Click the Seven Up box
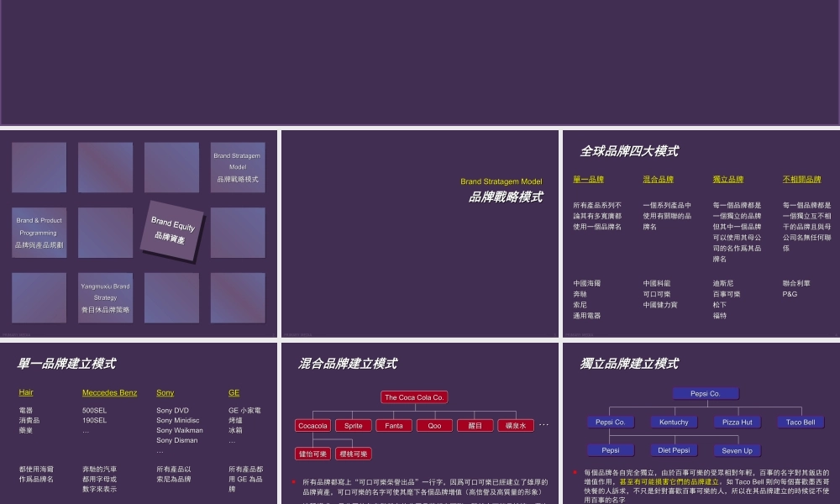The image size is (840, 504). tap(736, 450)
